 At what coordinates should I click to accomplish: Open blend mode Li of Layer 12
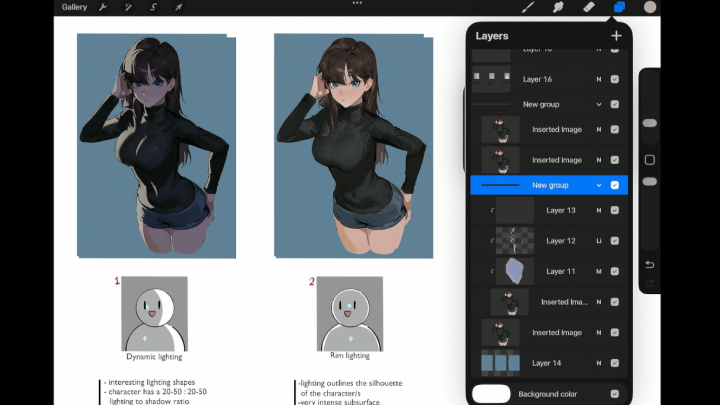[x=599, y=241]
